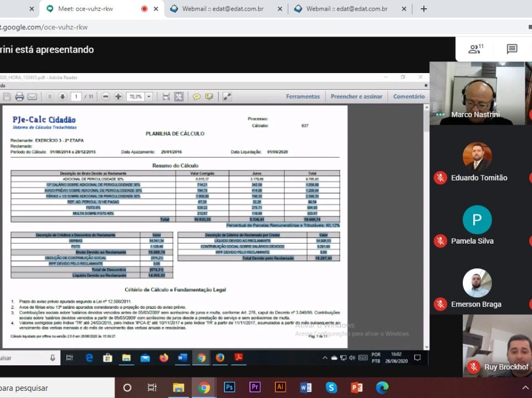Click the email envelope icon in Reader toolbar
Screen dimensions: 532x398
click(x=32, y=97)
